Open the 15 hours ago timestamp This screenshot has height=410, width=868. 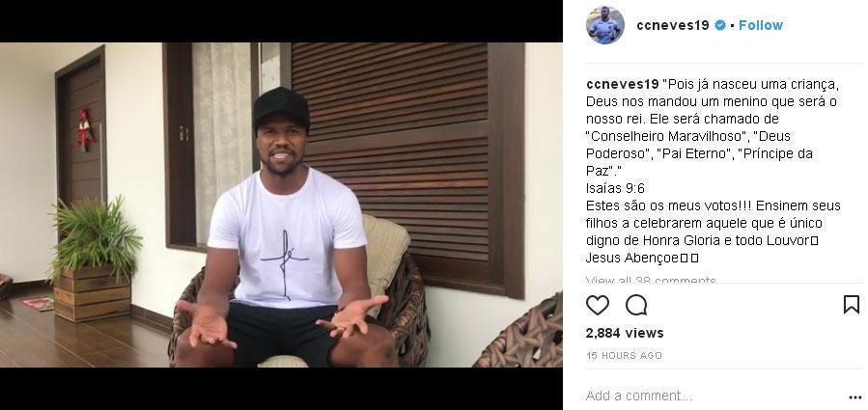click(624, 355)
